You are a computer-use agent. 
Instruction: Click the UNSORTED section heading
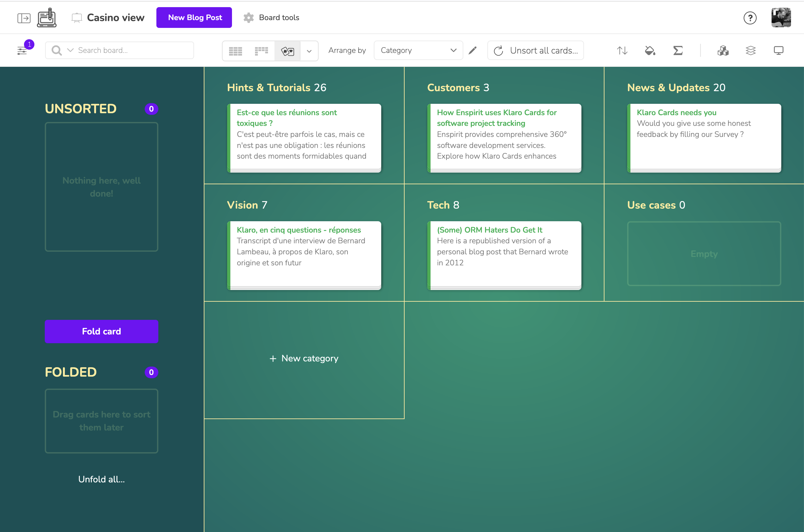[x=81, y=109]
